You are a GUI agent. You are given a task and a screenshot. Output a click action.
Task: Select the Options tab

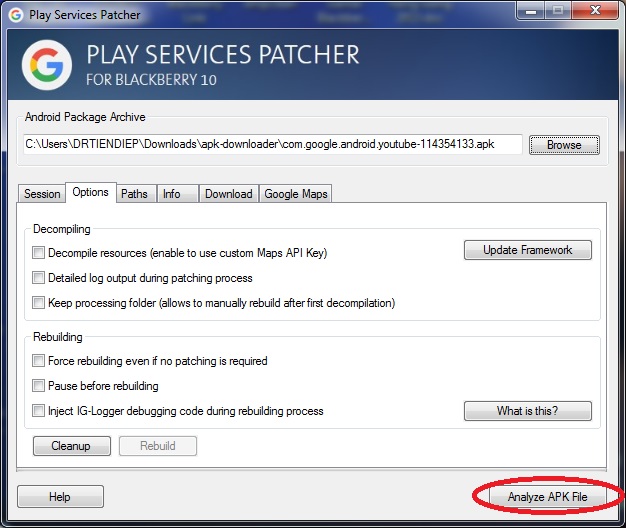point(91,192)
